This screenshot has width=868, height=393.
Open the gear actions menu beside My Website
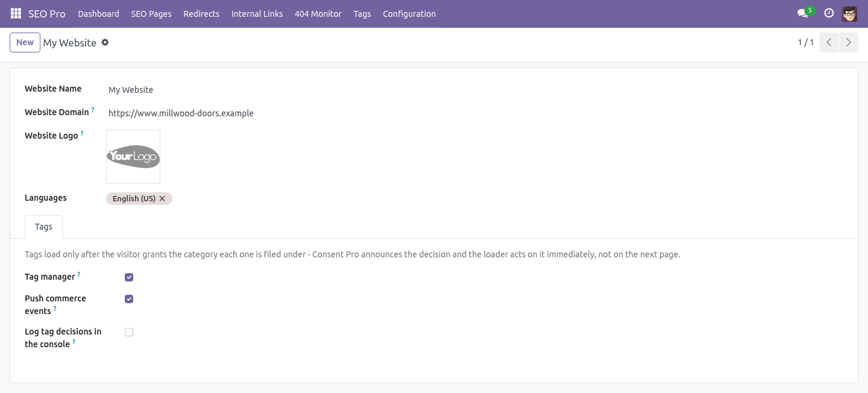click(x=105, y=42)
